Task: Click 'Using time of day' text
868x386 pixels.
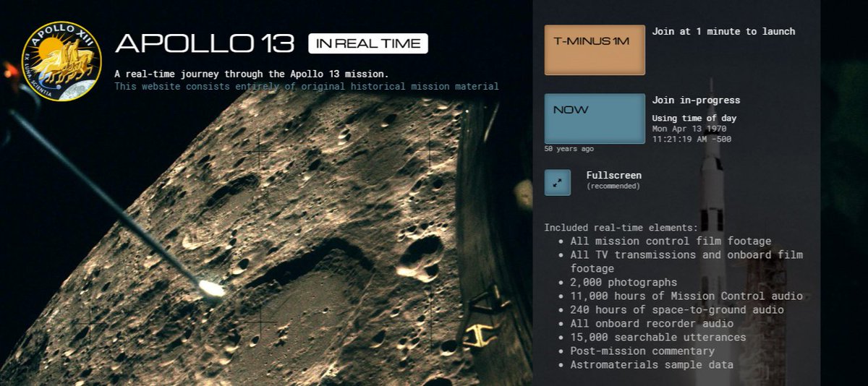Action: (694, 119)
